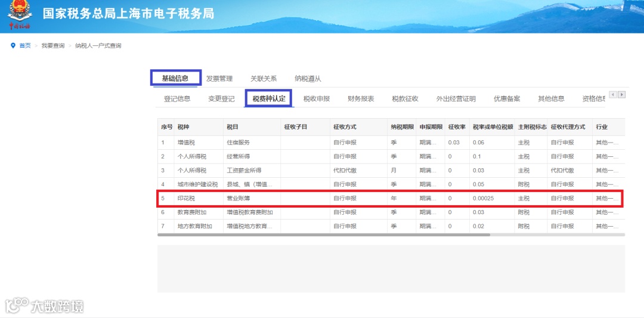Viewport: 644px width, 318px height.
Task: Open the 外出经营证明 sub-tab
Action: pyautogui.click(x=456, y=98)
